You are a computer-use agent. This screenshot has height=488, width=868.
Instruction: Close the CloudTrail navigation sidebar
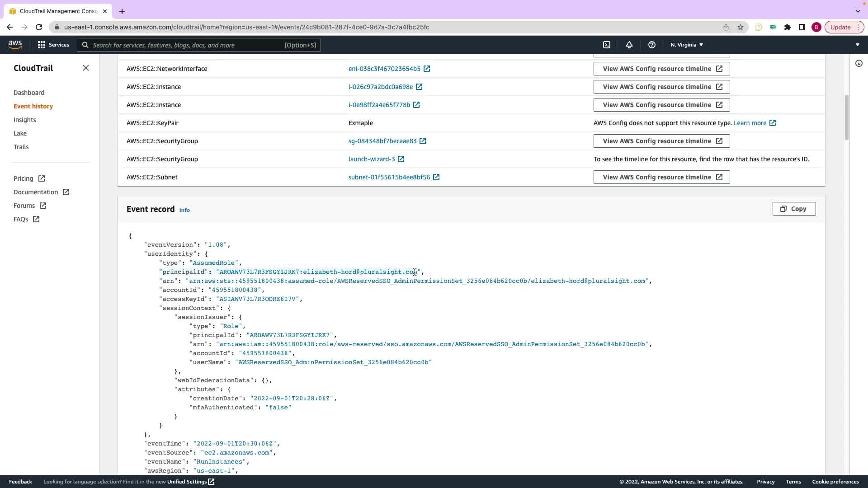(86, 68)
